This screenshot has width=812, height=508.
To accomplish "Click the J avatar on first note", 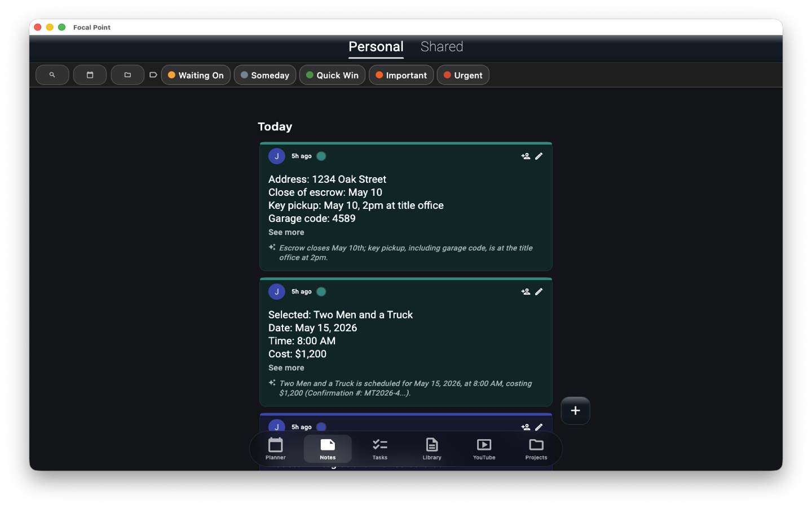I will pyautogui.click(x=276, y=156).
